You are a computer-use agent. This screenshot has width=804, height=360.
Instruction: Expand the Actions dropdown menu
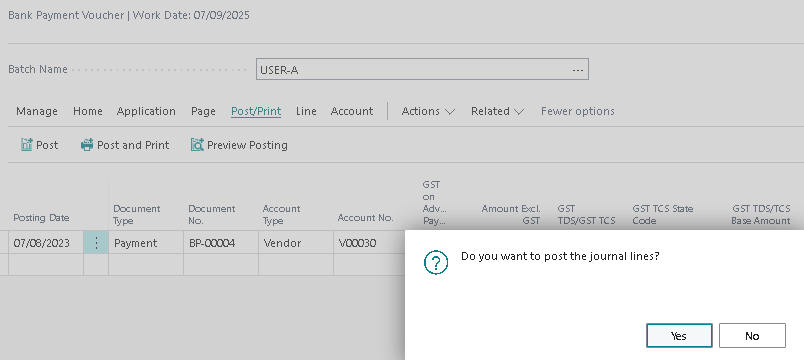(x=428, y=111)
